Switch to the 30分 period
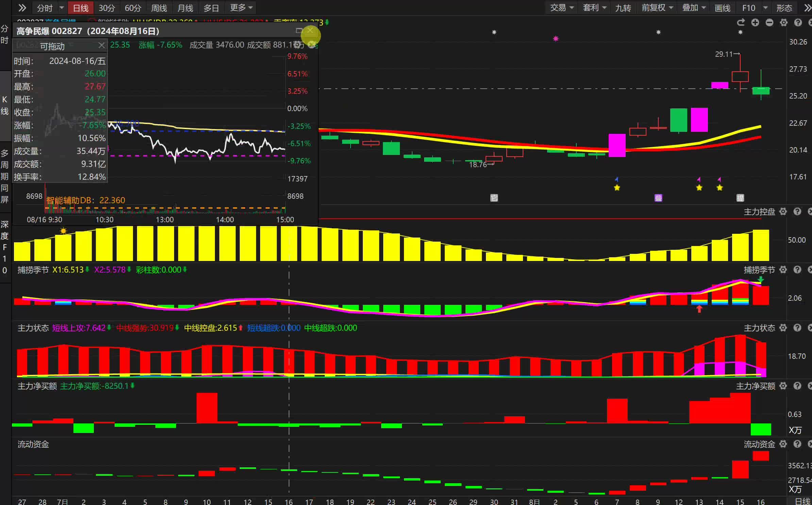 (x=107, y=8)
